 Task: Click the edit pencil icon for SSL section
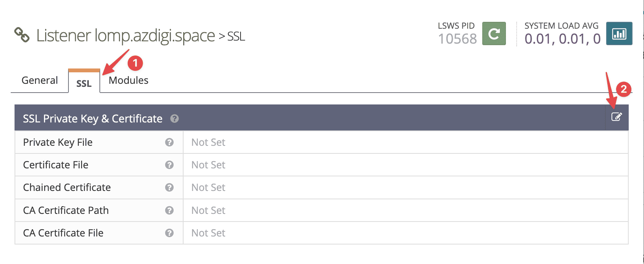pyautogui.click(x=616, y=117)
